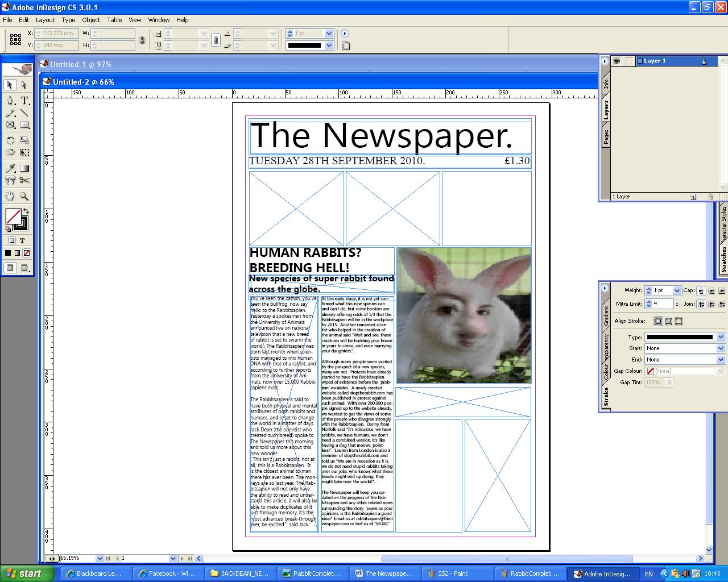This screenshot has width=728, height=582.
Task: Select the Rotate tool
Action: click(11, 140)
